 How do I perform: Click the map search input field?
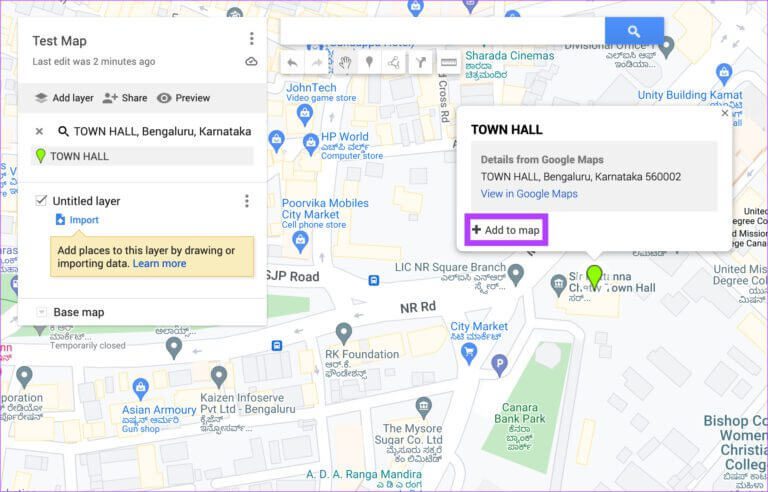[442, 31]
